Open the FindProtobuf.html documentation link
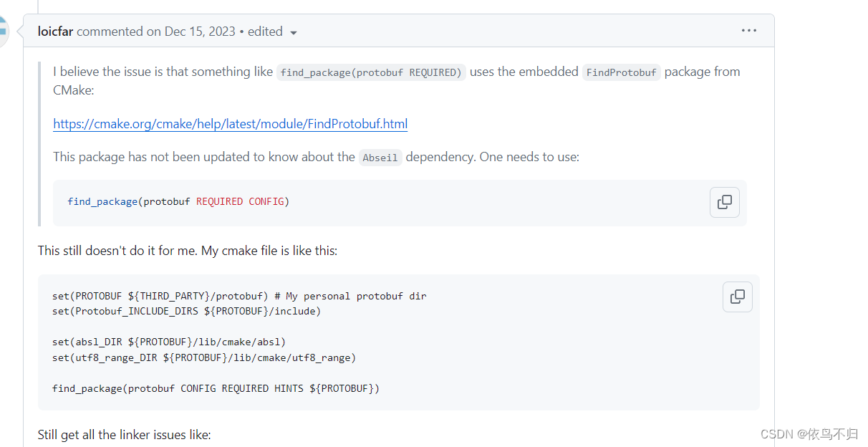The image size is (868, 447). click(230, 123)
